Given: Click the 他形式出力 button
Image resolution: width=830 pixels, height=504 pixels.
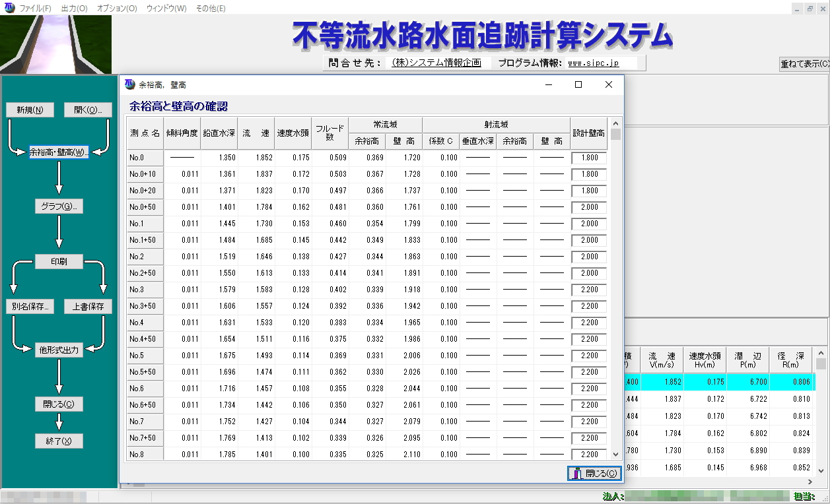Looking at the screenshot, I should coord(59,350).
